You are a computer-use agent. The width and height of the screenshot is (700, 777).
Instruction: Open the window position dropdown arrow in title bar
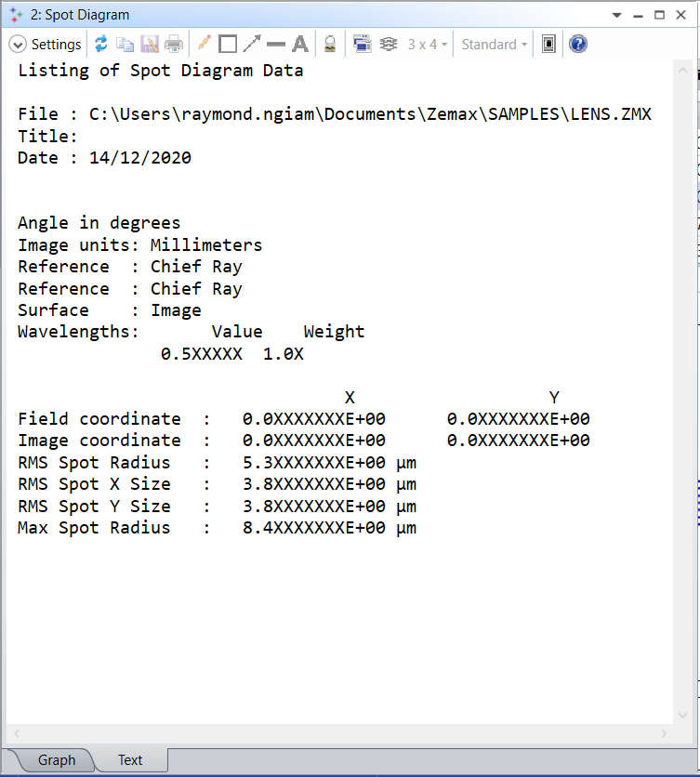coord(616,15)
